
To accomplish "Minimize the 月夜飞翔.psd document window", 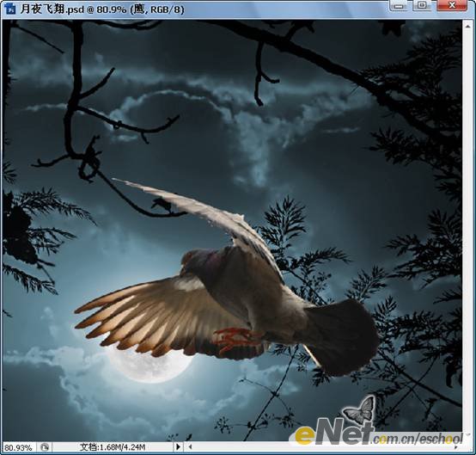I will pos(399,6).
